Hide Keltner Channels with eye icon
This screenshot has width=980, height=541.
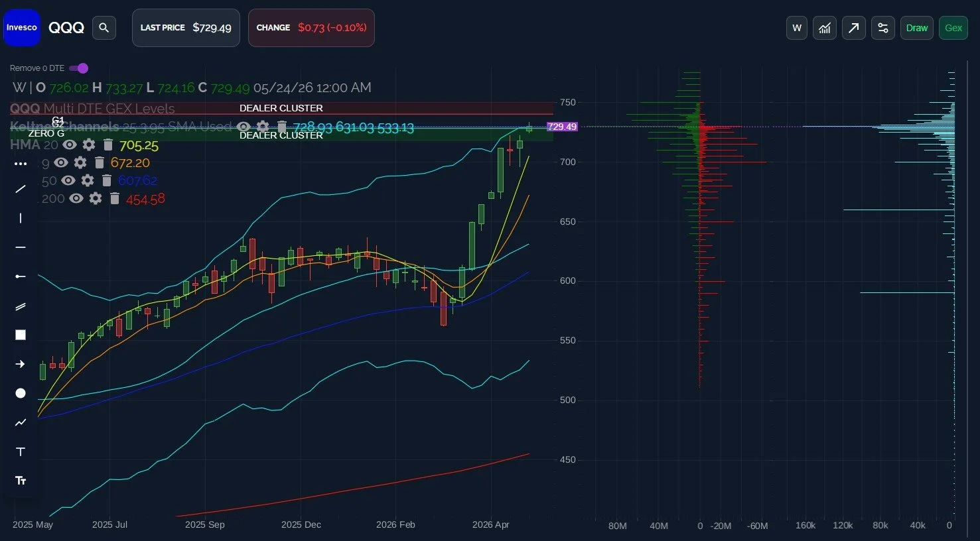pyautogui.click(x=244, y=127)
